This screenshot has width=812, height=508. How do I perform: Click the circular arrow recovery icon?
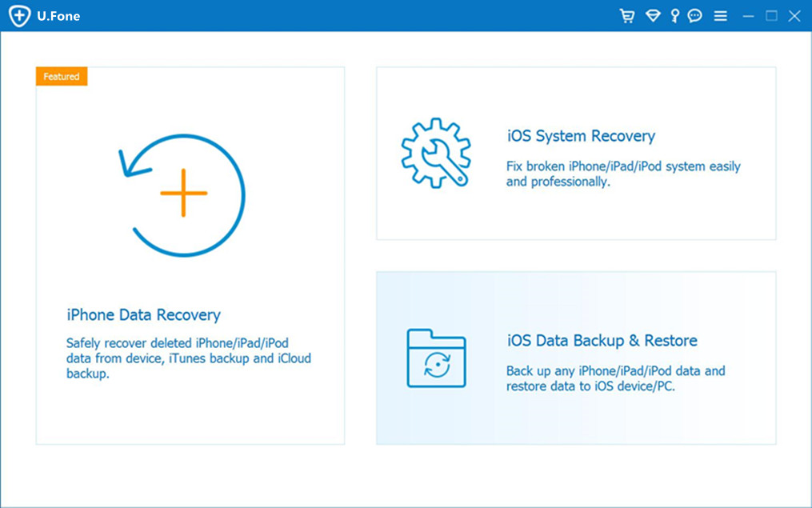[182, 195]
